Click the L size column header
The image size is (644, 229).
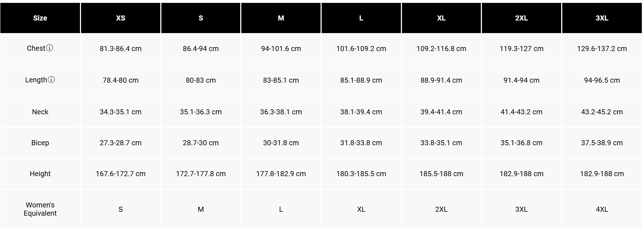[x=361, y=18]
